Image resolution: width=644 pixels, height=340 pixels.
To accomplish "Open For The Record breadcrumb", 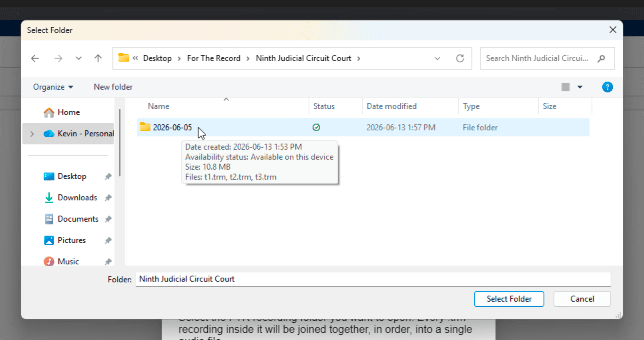I will tap(214, 58).
